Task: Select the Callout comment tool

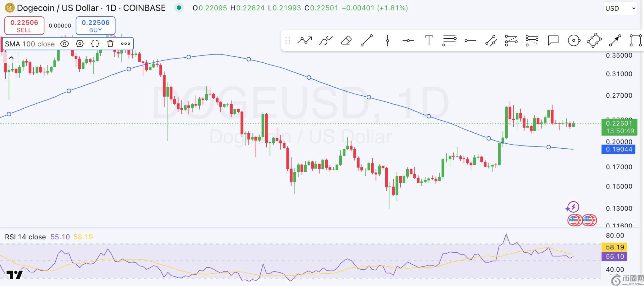Action: pyautogui.click(x=553, y=41)
